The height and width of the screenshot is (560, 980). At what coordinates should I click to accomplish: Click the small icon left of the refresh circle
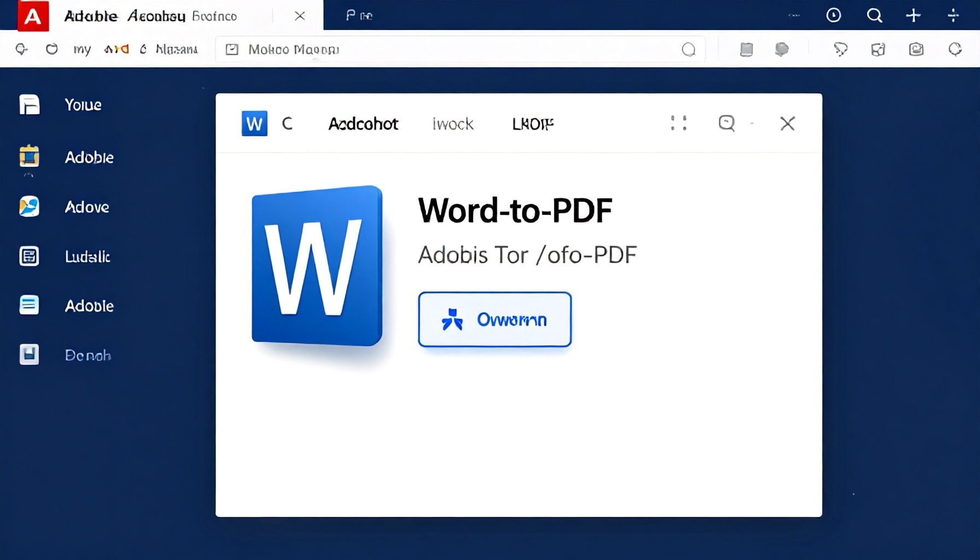pyautogui.click(x=21, y=49)
